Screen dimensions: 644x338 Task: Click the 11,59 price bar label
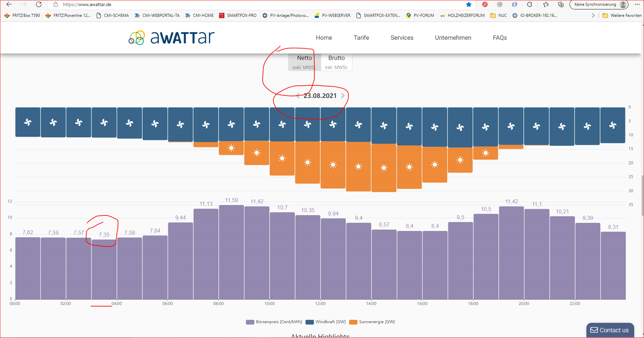coord(232,200)
